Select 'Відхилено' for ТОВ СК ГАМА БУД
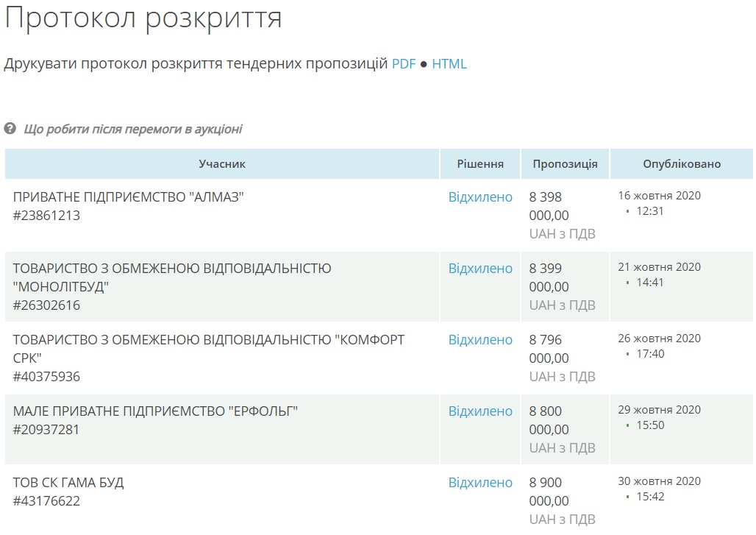Image resolution: width=756 pixels, height=535 pixels. click(x=480, y=483)
